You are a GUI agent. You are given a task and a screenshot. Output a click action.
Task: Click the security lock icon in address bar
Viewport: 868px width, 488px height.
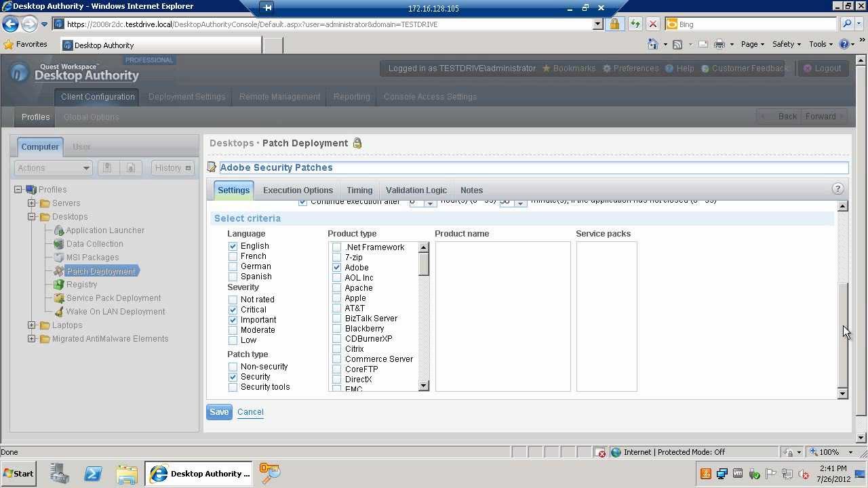point(614,24)
